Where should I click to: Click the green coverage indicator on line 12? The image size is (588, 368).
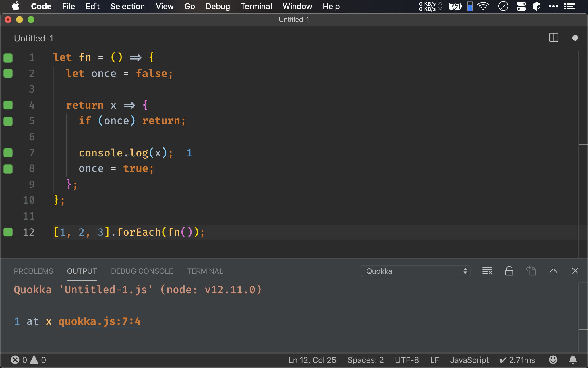(8, 232)
